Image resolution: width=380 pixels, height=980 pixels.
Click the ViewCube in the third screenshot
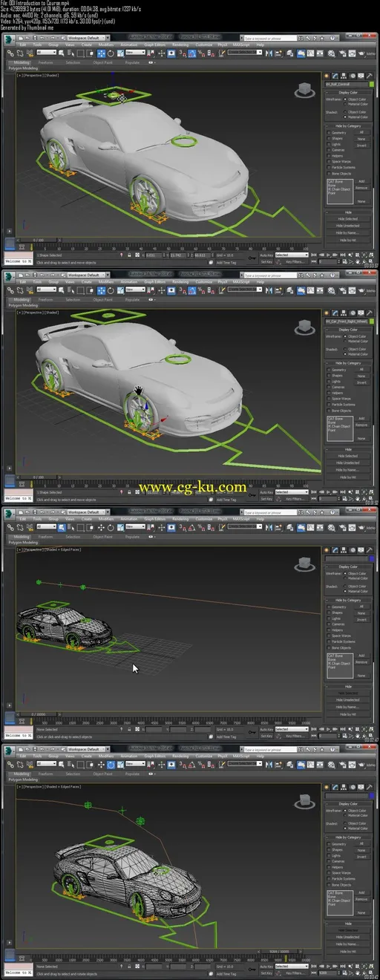point(304,565)
